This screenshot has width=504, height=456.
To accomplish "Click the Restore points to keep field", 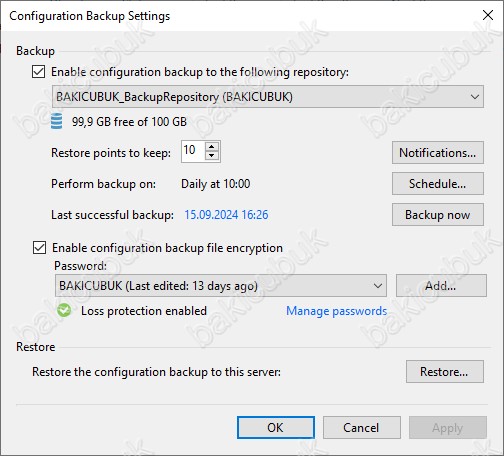I will pyautogui.click(x=193, y=151).
